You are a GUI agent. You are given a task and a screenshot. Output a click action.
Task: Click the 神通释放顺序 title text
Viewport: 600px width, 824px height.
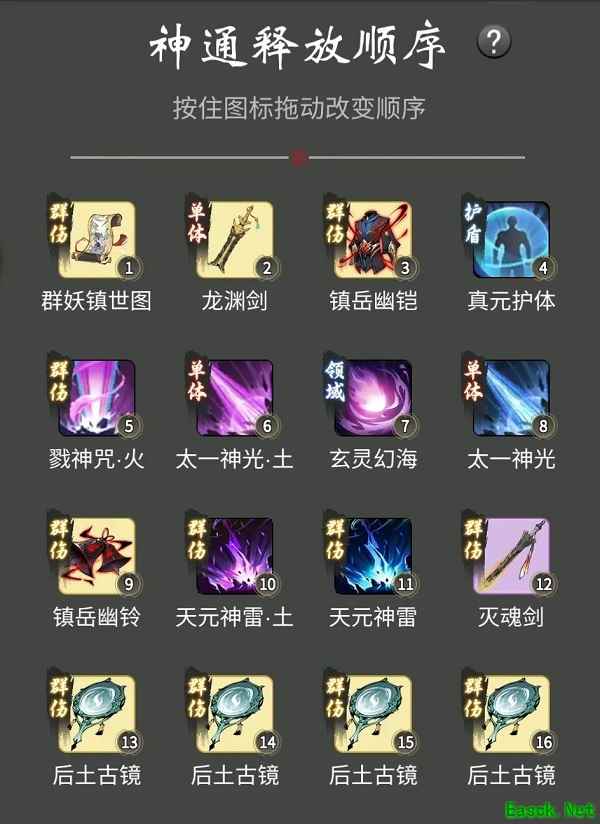pos(297,44)
